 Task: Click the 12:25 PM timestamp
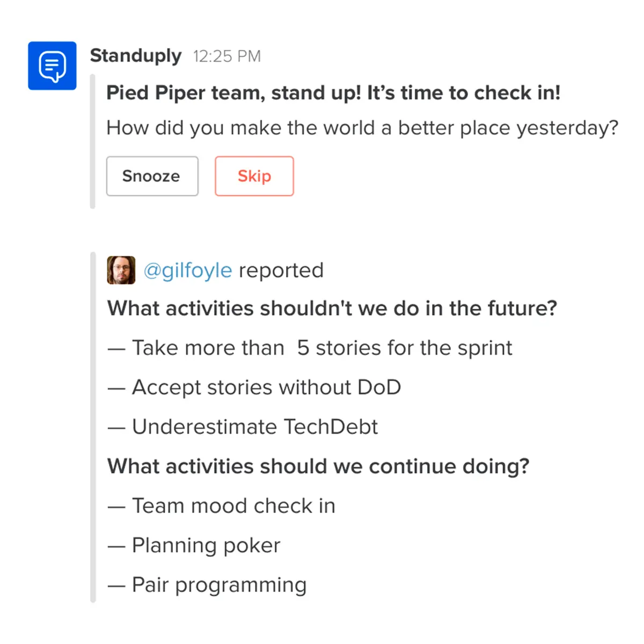[x=226, y=56]
